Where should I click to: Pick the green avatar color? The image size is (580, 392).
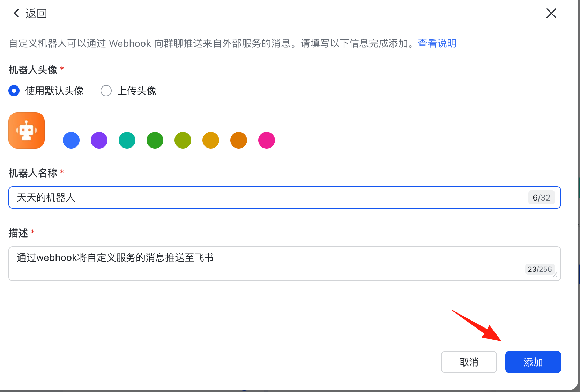coord(155,140)
